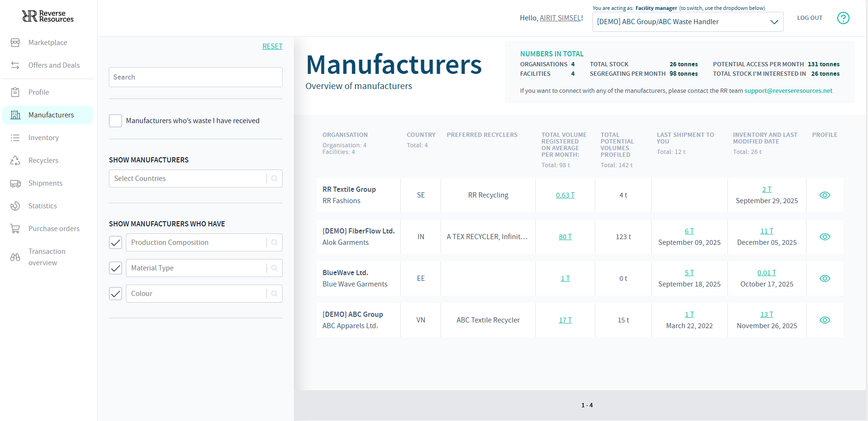Open 2 T inventory link for RR Textile
The width and height of the screenshot is (868, 421).
point(767,189)
